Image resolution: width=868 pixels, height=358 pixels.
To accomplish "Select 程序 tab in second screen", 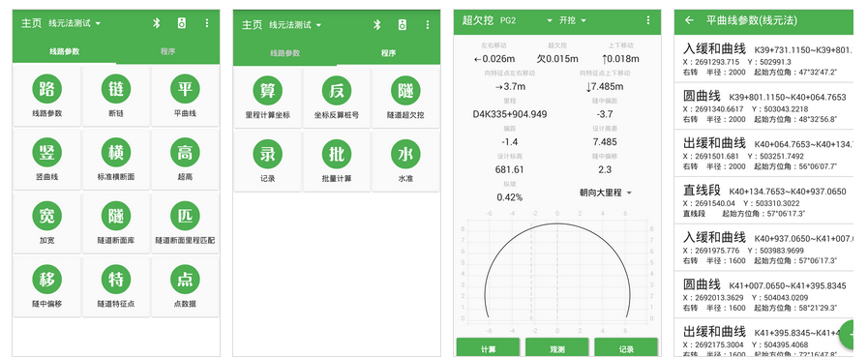I will [x=389, y=53].
